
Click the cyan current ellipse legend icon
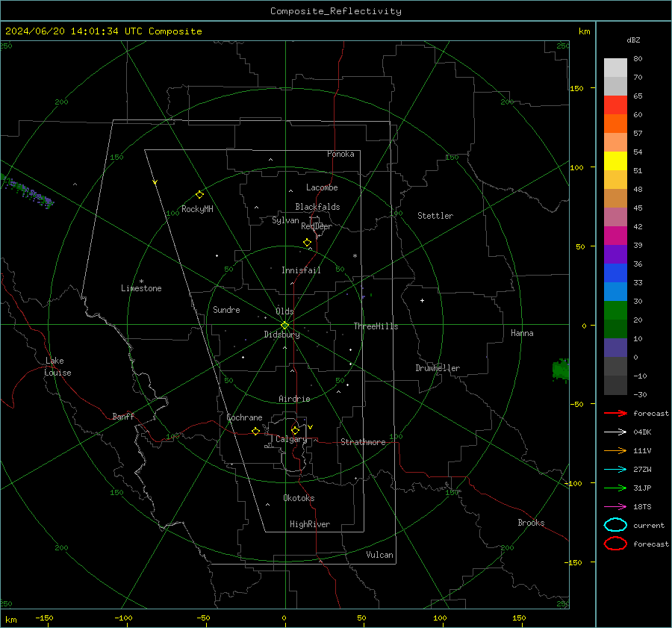point(615,525)
